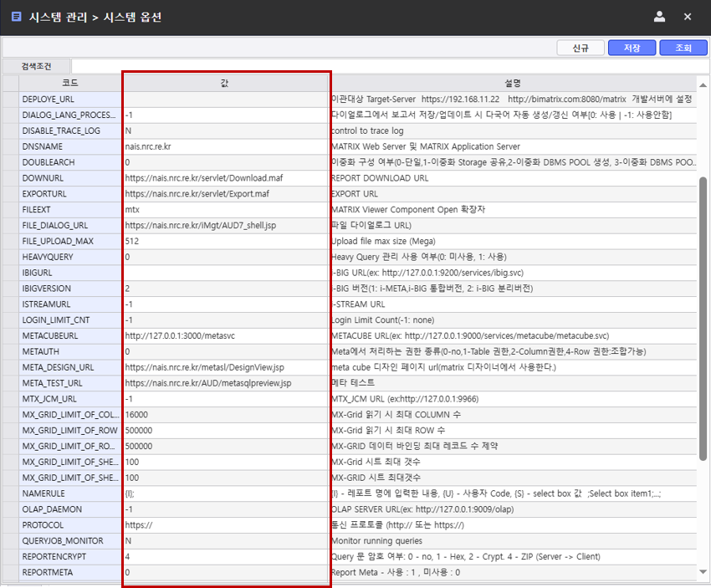This screenshot has width=711, height=588.
Task: Click the scrollbar down arrow
Action: [703, 571]
